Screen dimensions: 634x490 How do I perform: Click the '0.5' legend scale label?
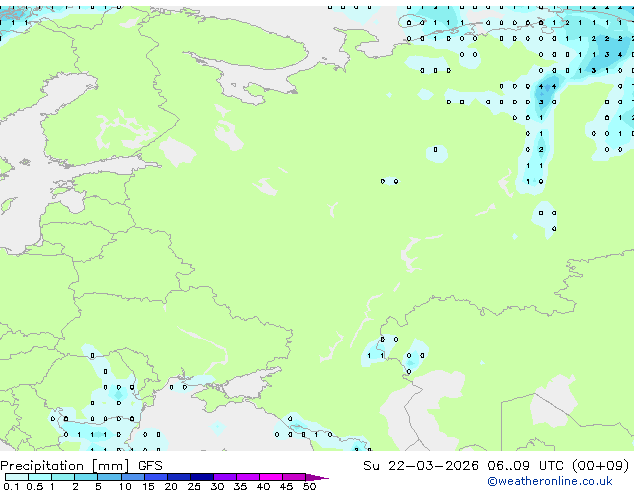35,486
